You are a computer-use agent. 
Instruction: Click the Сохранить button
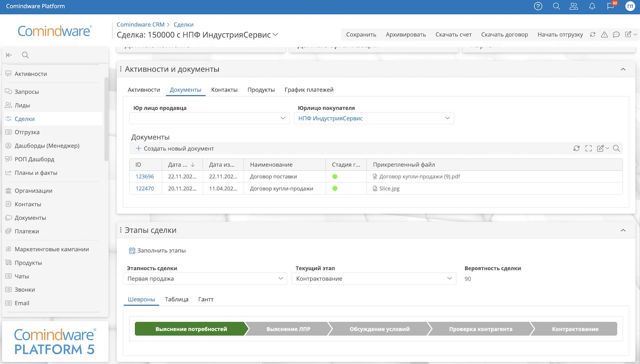[361, 35]
